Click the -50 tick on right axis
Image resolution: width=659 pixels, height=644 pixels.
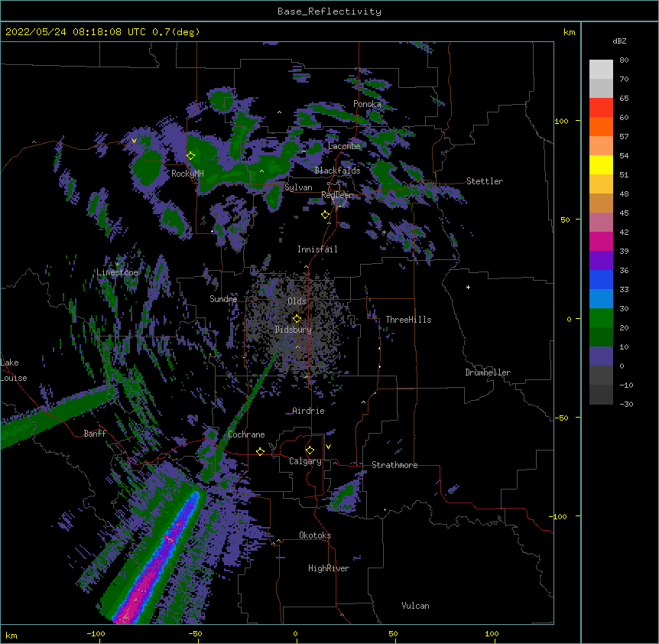pyautogui.click(x=560, y=418)
